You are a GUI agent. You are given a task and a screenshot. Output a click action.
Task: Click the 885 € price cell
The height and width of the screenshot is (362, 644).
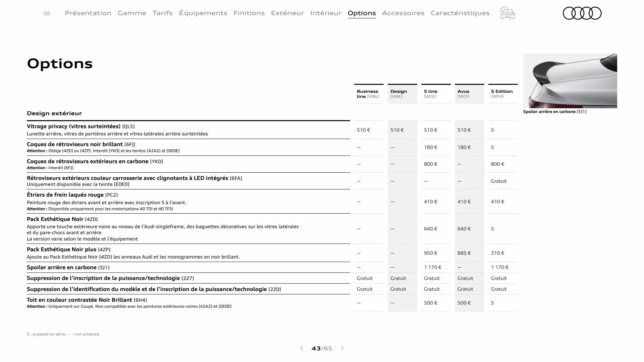coord(464,253)
